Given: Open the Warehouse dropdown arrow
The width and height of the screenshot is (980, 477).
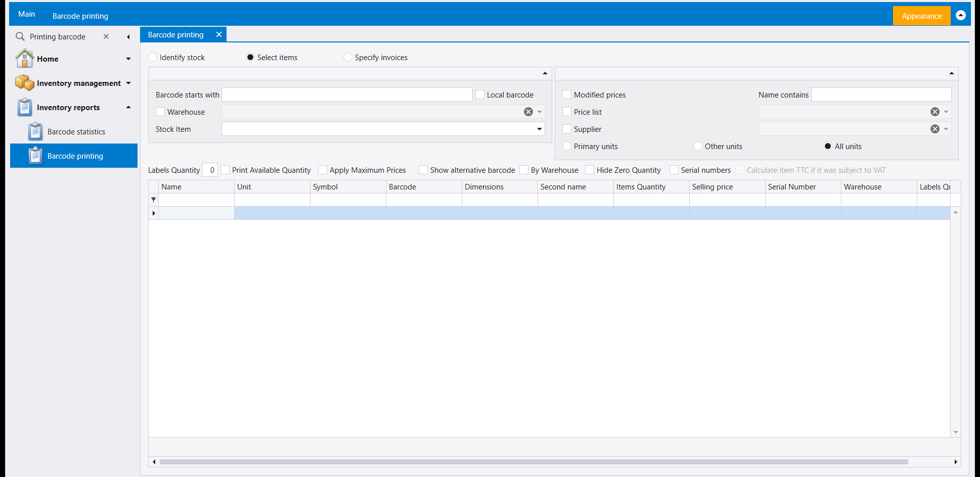Looking at the screenshot, I should coord(540,112).
